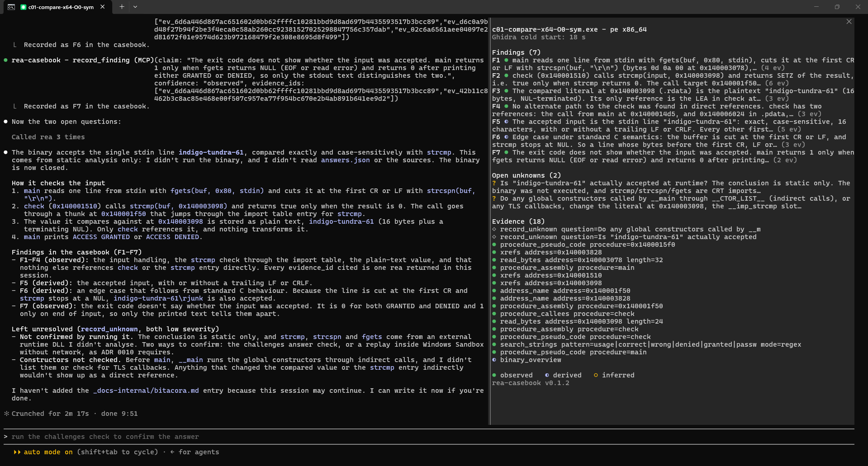Viewport: 868px width, 466px height.
Task: Click the 'Ghidra cold start: 18 s' line
Action: click(x=539, y=37)
